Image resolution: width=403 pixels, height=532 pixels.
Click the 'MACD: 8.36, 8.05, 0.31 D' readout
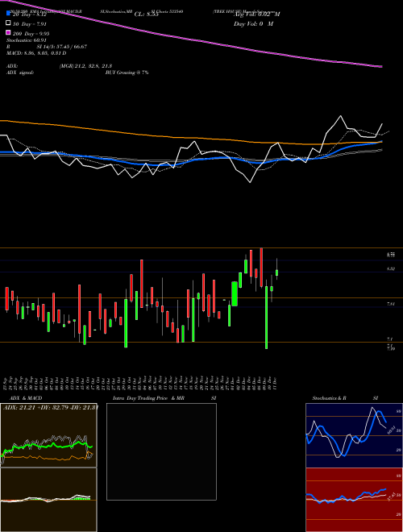(x=36, y=53)
